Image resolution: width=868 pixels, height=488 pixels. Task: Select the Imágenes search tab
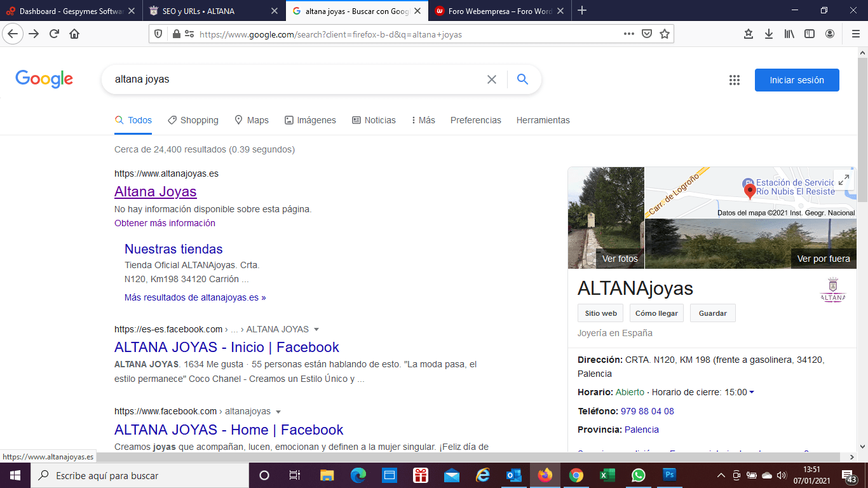[x=310, y=120]
